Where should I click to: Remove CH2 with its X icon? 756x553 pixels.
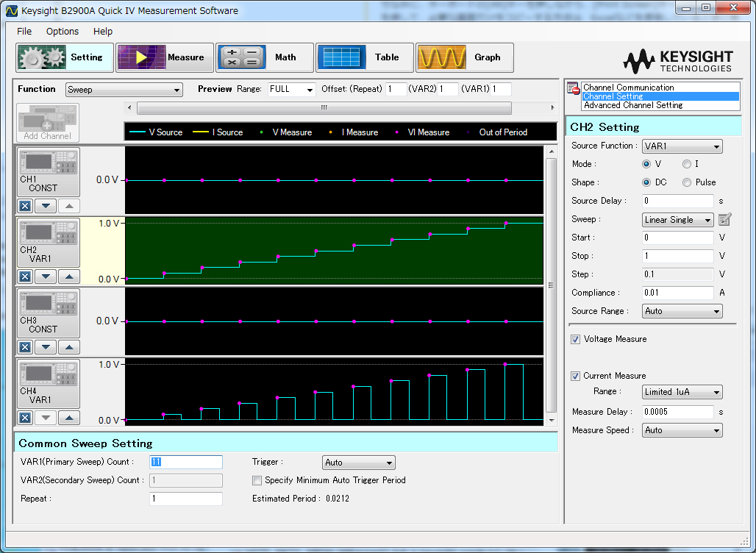pos(25,276)
